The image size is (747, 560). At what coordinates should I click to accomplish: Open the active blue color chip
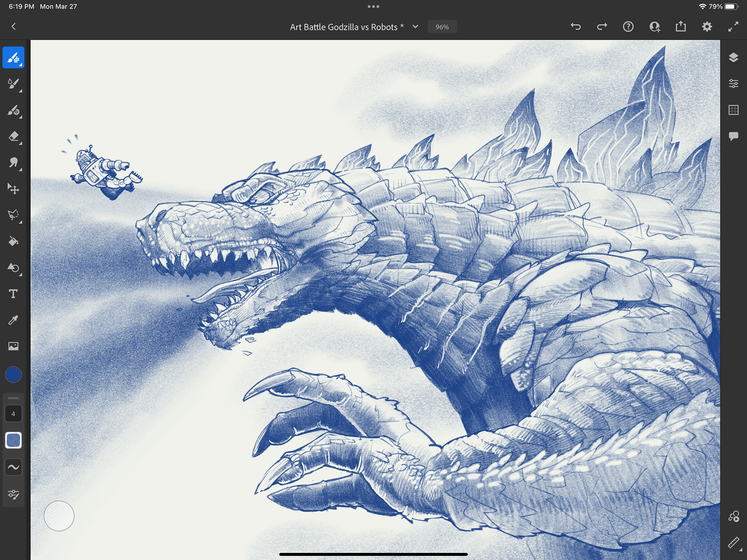point(13,375)
